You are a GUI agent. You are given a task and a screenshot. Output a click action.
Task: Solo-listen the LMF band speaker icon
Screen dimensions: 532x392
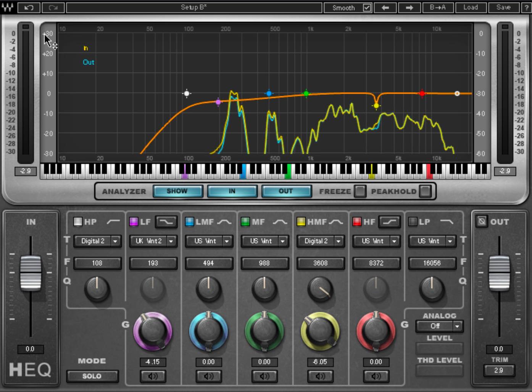(x=208, y=376)
